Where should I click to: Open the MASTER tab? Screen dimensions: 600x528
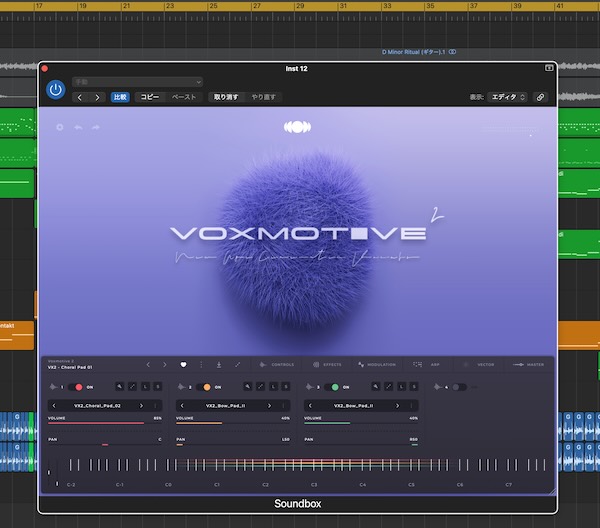[x=528, y=365]
